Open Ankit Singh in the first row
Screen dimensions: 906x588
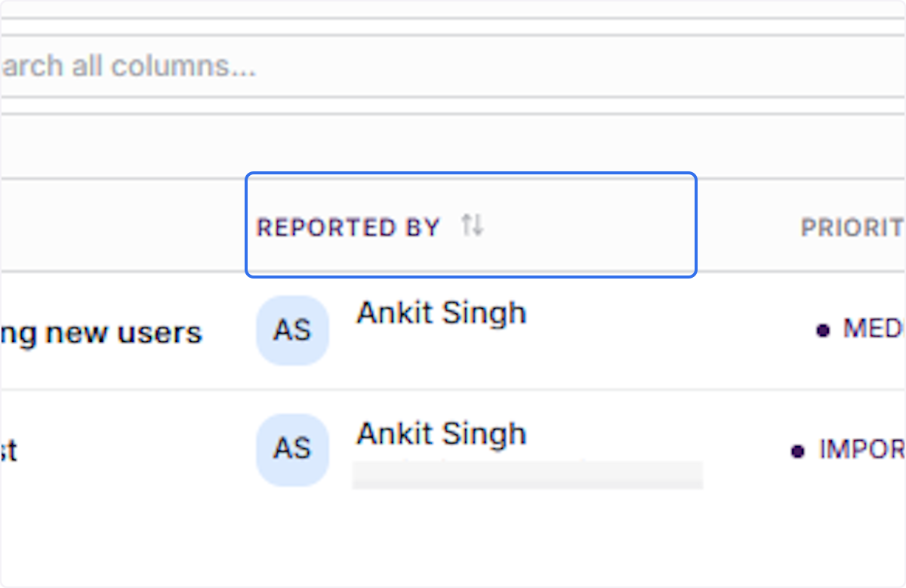point(441,312)
